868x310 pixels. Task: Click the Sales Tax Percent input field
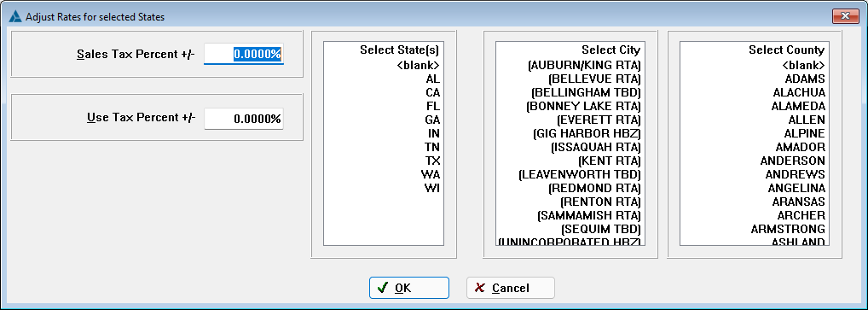point(244,55)
